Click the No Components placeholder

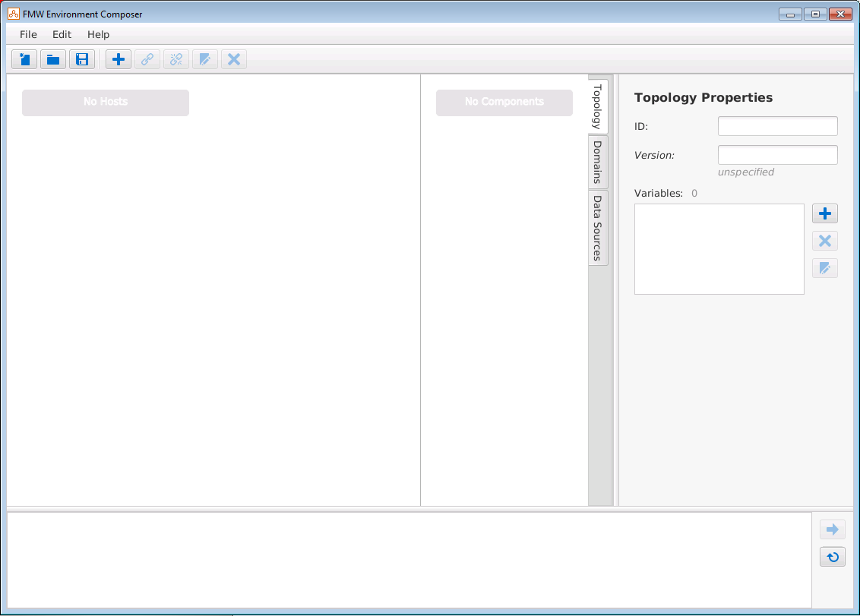[x=504, y=103]
